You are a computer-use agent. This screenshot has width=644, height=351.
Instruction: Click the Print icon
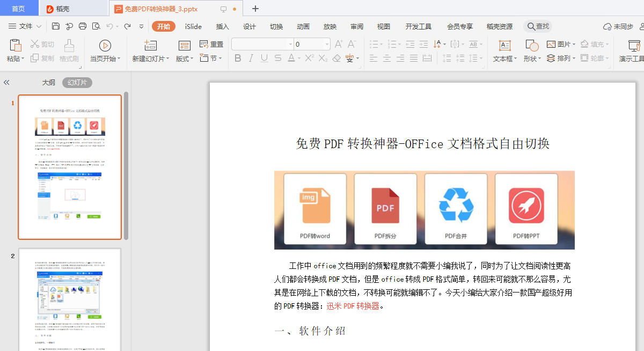[83, 26]
